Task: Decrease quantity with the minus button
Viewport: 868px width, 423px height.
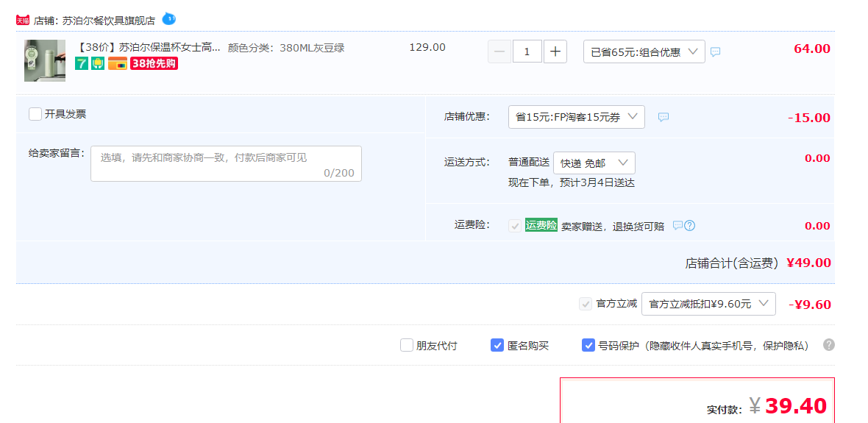Action: click(x=499, y=51)
